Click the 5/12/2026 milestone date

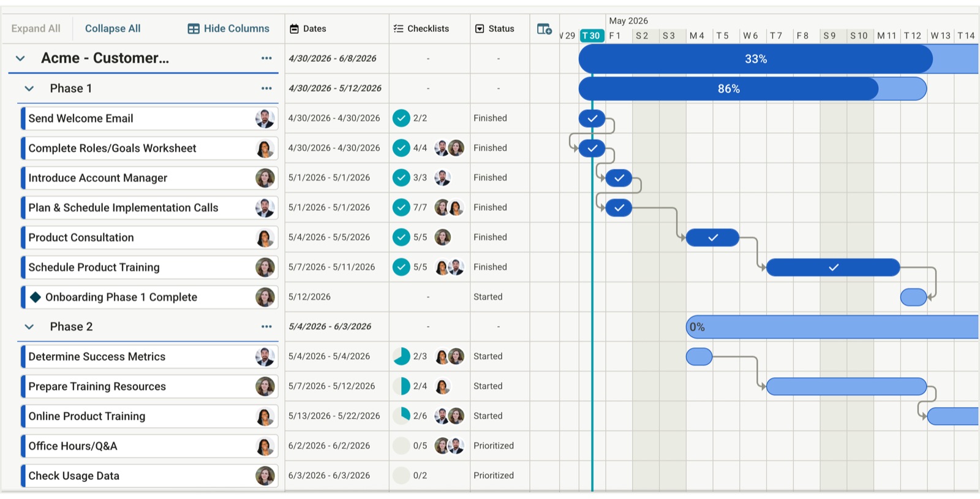pos(310,297)
